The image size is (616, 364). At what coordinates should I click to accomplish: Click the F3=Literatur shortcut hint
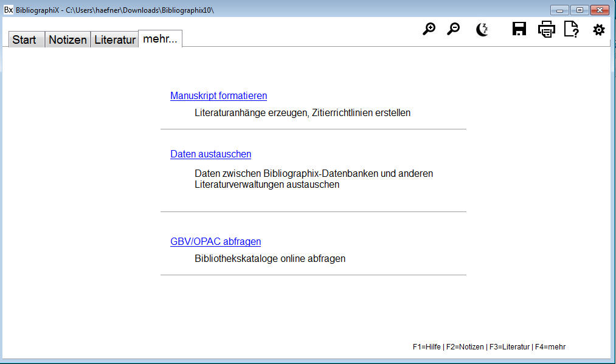pos(509,347)
